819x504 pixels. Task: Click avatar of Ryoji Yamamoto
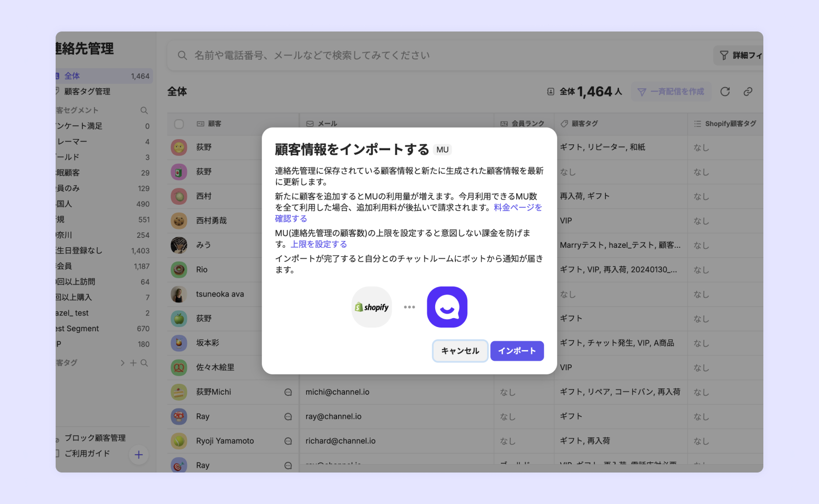179,441
